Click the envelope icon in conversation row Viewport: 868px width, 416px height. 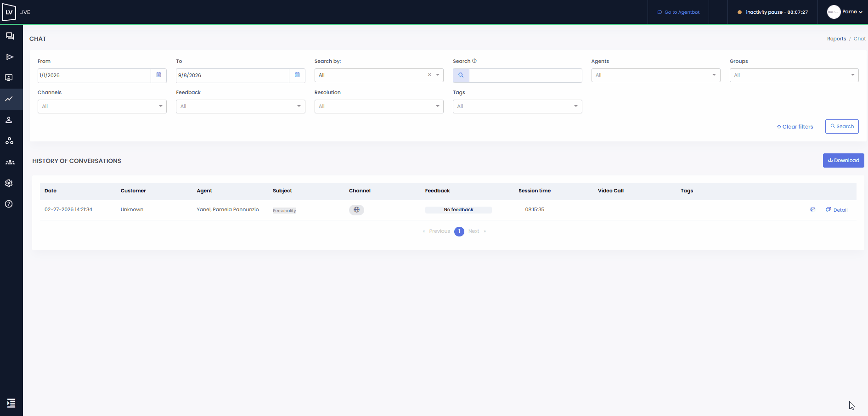click(x=813, y=209)
